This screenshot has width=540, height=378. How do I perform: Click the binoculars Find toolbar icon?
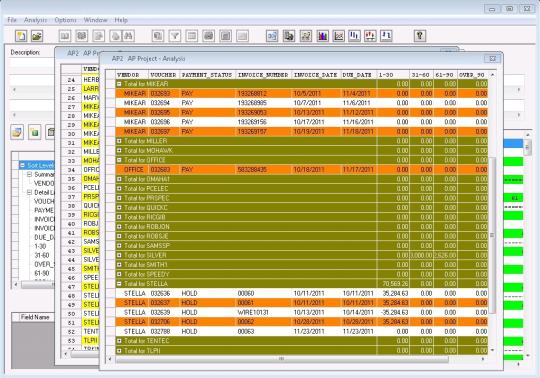point(128,36)
